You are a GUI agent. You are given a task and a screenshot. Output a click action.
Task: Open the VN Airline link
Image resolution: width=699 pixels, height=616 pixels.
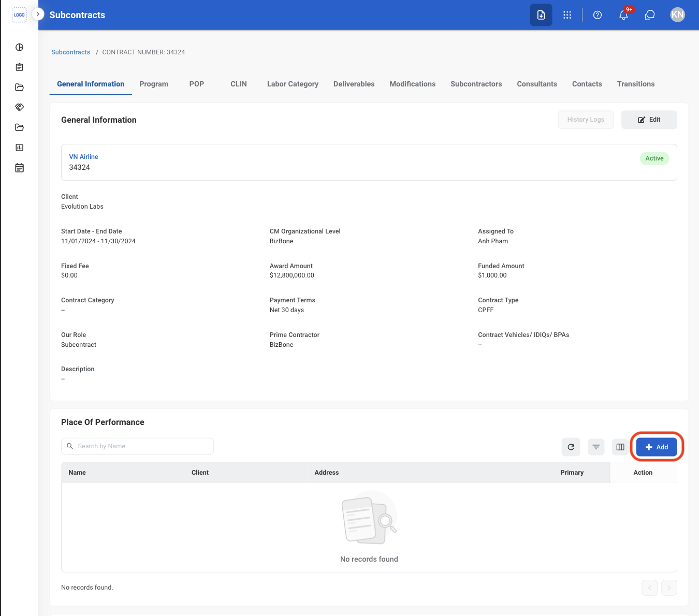click(x=84, y=157)
